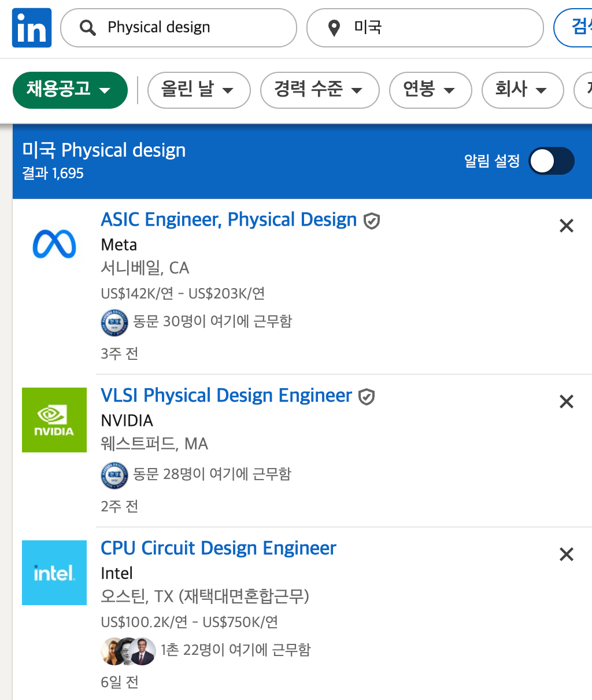Screen dimensions: 592x700
Task: Click the location pin icon
Action: pyautogui.click(x=334, y=27)
